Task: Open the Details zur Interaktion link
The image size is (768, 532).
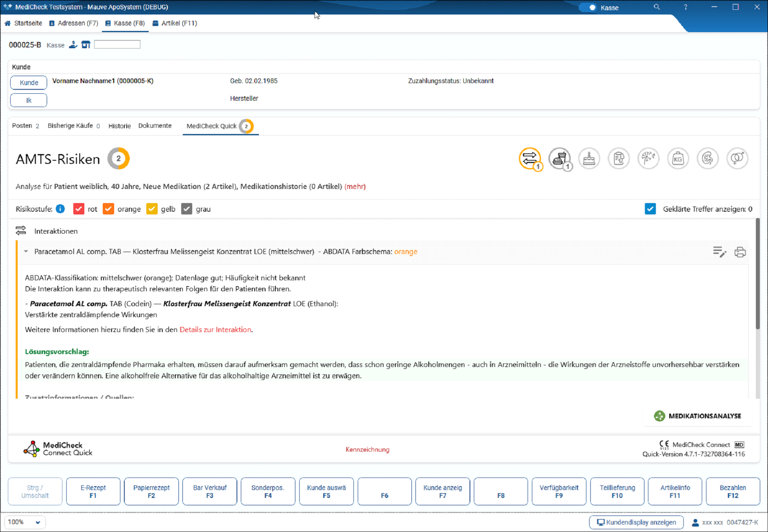Action: [215, 330]
